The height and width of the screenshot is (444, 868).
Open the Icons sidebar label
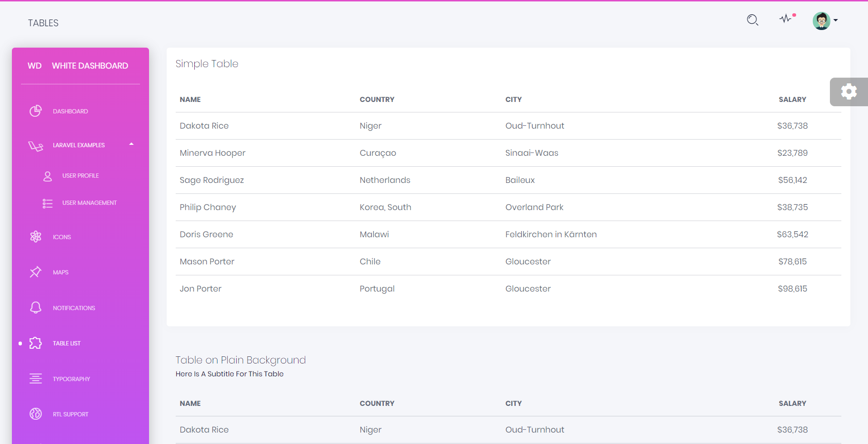pos(62,237)
